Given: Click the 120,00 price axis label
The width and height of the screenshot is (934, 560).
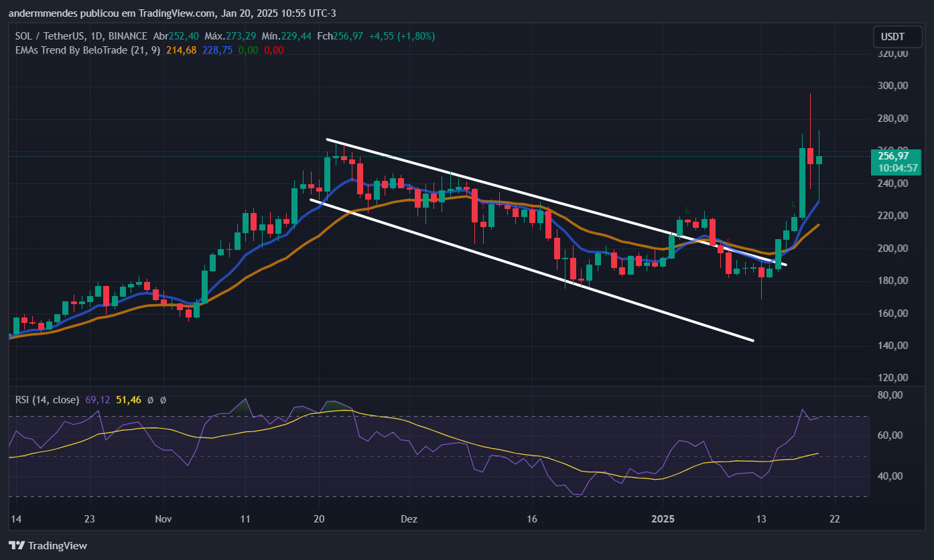Looking at the screenshot, I should [x=893, y=378].
